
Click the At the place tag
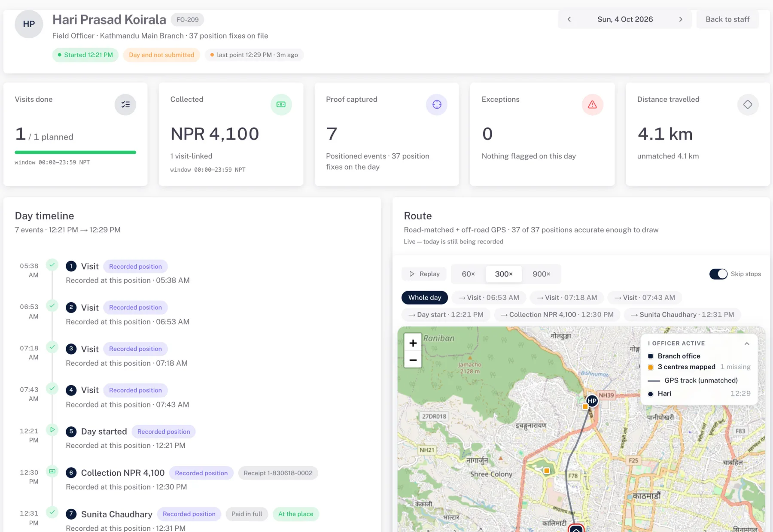(x=295, y=514)
